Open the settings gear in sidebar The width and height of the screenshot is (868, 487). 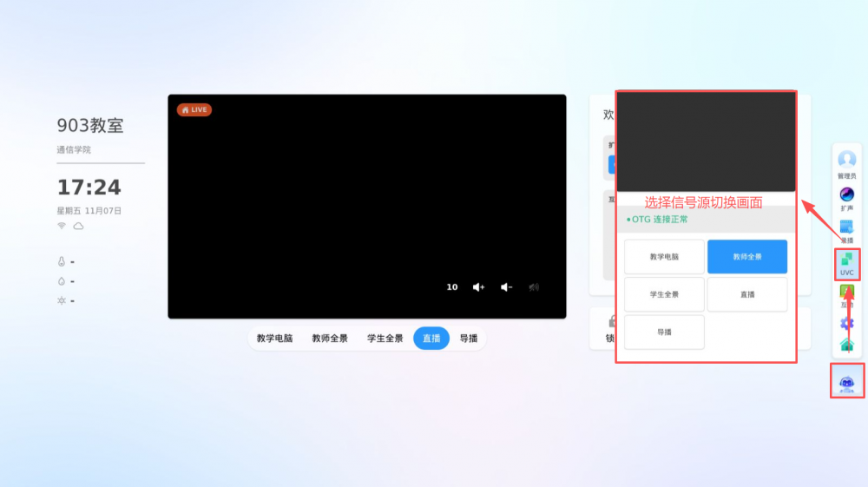click(x=847, y=324)
